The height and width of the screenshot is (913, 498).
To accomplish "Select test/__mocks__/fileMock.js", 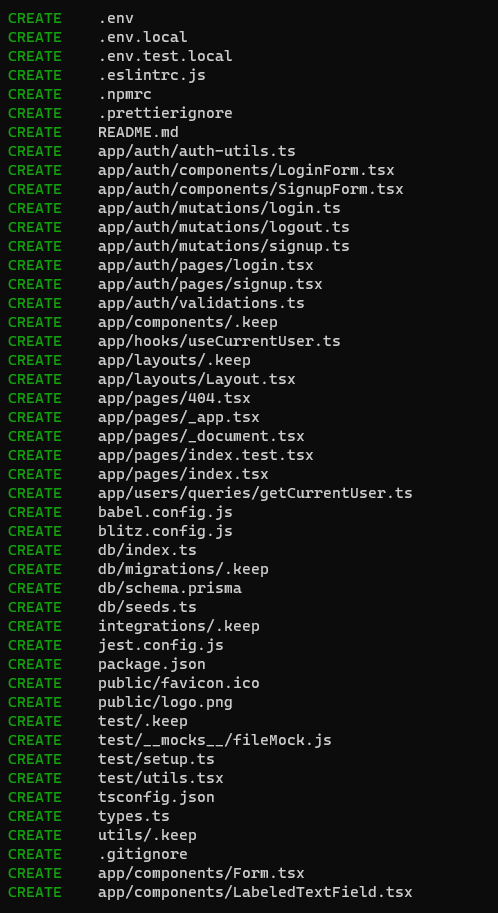I will click(215, 740).
